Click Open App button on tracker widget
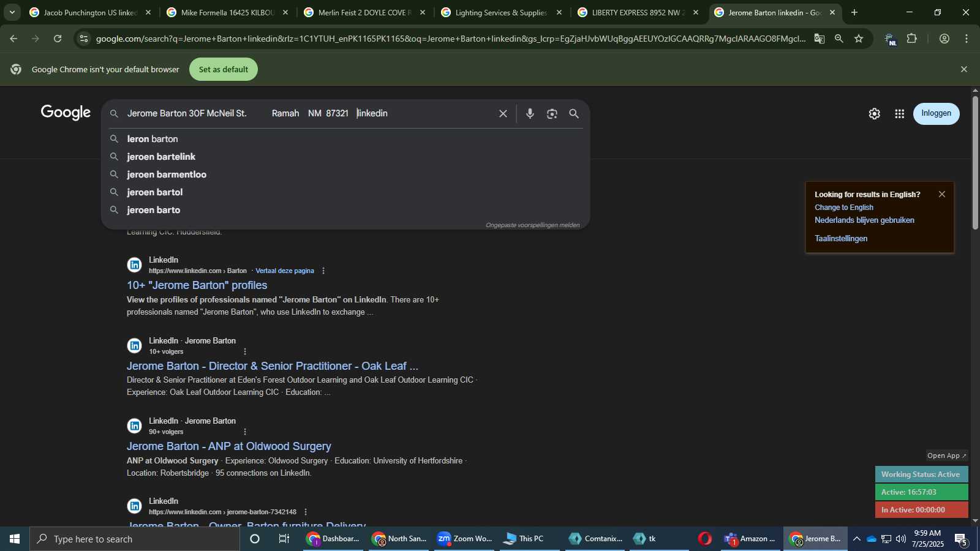980x551 pixels. (946, 455)
